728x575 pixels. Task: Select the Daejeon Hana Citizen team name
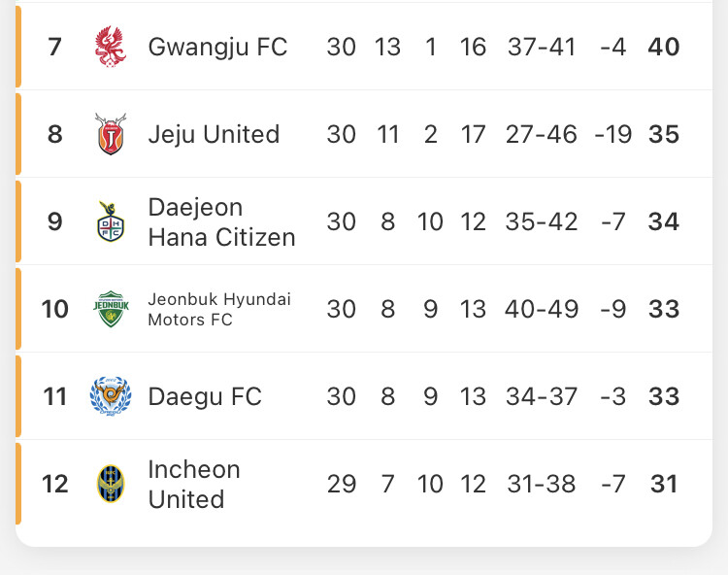pos(221,222)
